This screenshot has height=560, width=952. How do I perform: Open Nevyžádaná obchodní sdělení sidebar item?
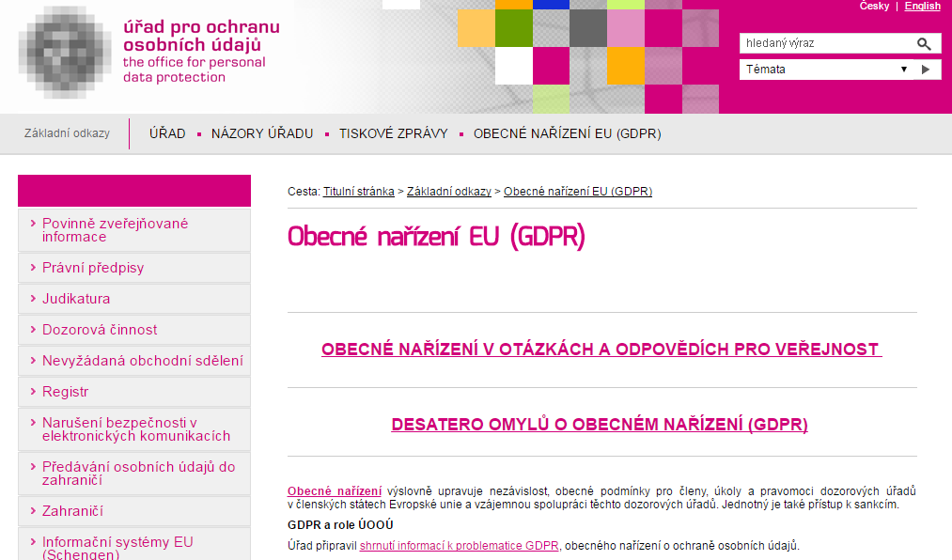[134, 361]
